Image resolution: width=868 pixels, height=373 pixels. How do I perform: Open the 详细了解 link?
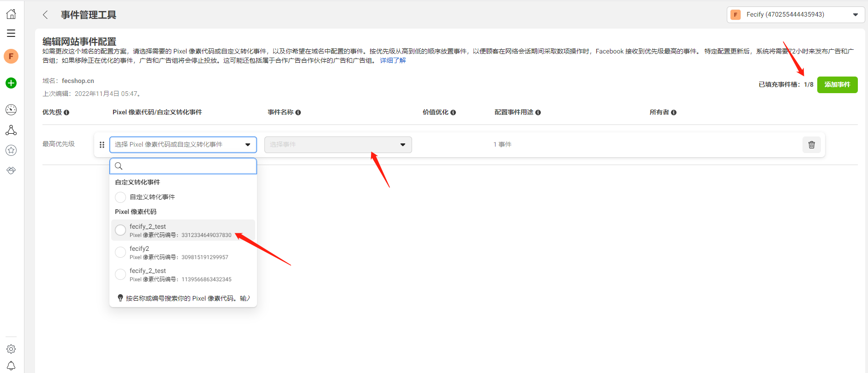tap(393, 60)
